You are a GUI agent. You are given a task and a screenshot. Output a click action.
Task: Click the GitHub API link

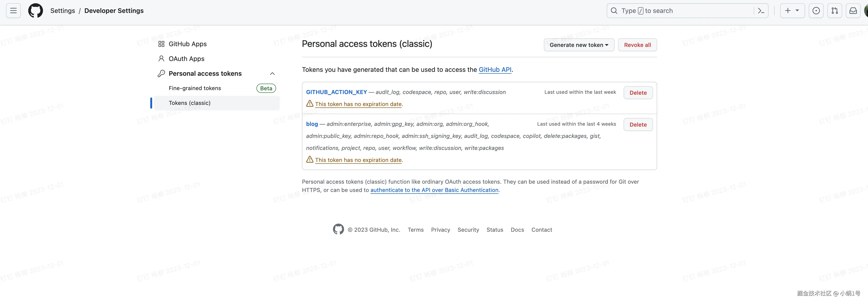pyautogui.click(x=495, y=69)
